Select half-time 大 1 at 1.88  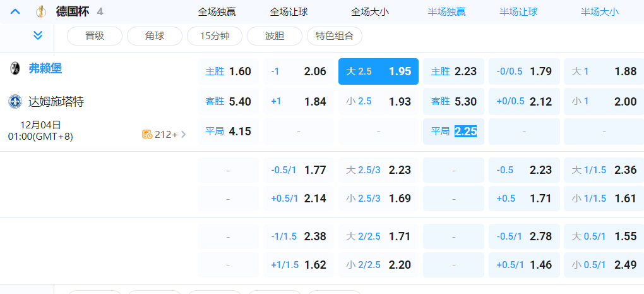(x=604, y=71)
